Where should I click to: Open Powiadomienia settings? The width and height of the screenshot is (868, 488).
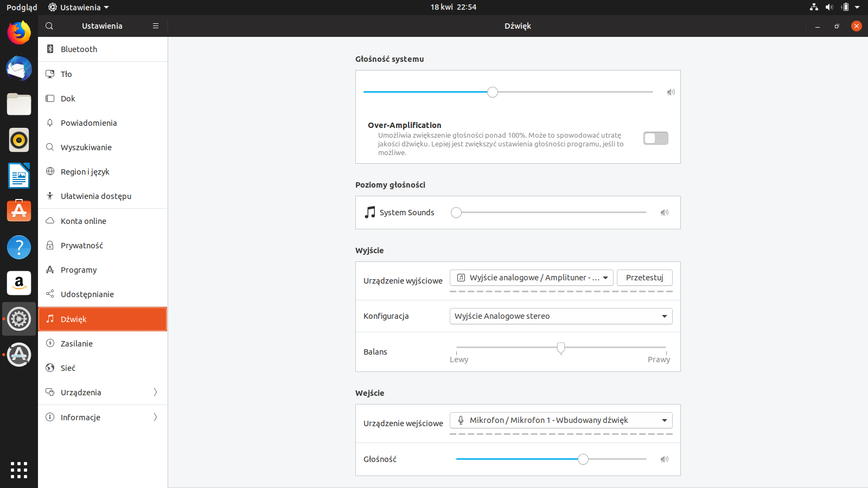coord(103,123)
